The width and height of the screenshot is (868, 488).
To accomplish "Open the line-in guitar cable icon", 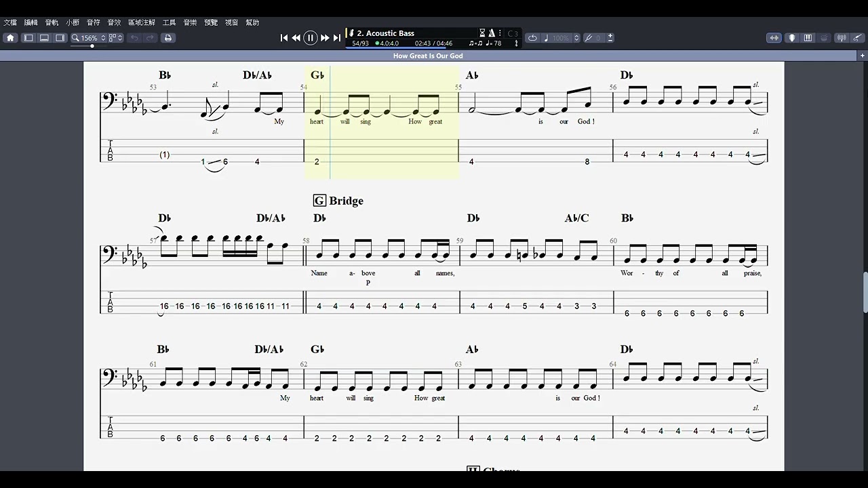I will pos(858,38).
